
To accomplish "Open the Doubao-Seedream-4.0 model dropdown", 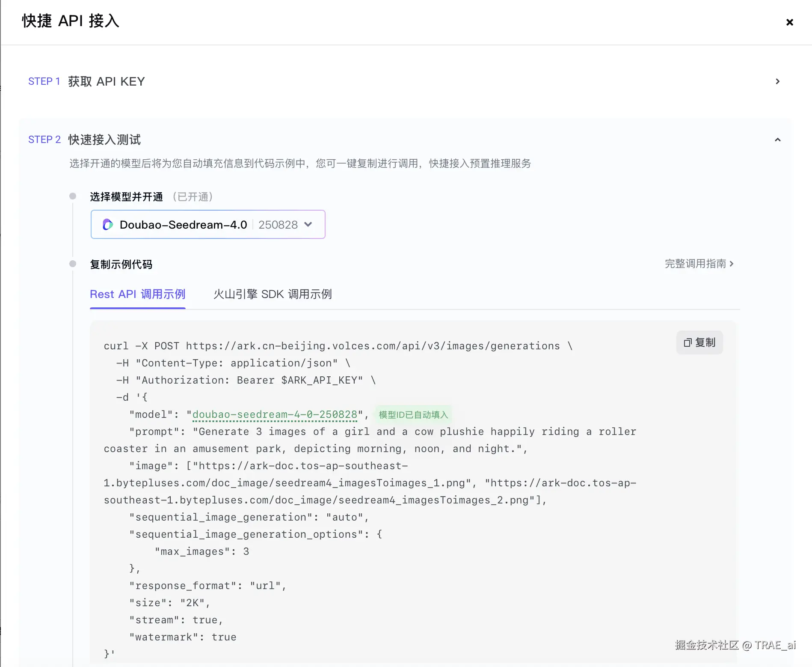I will [x=208, y=224].
